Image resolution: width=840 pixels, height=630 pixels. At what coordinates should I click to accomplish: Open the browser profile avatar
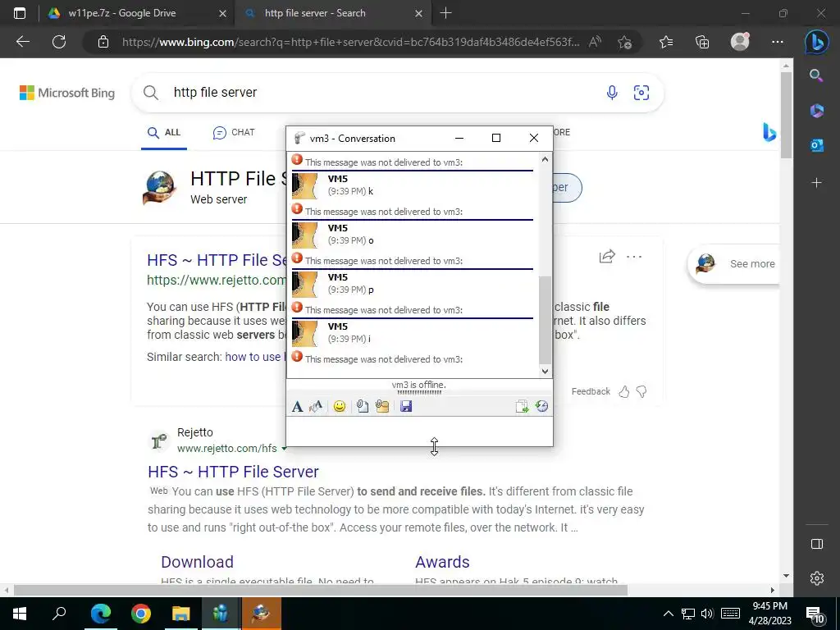(x=740, y=42)
